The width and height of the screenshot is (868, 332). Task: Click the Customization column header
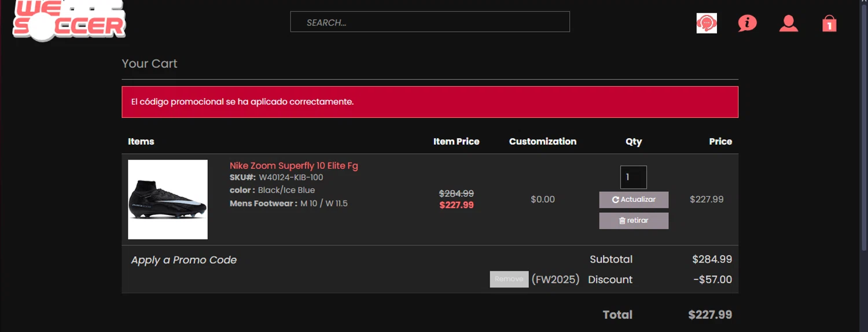542,141
